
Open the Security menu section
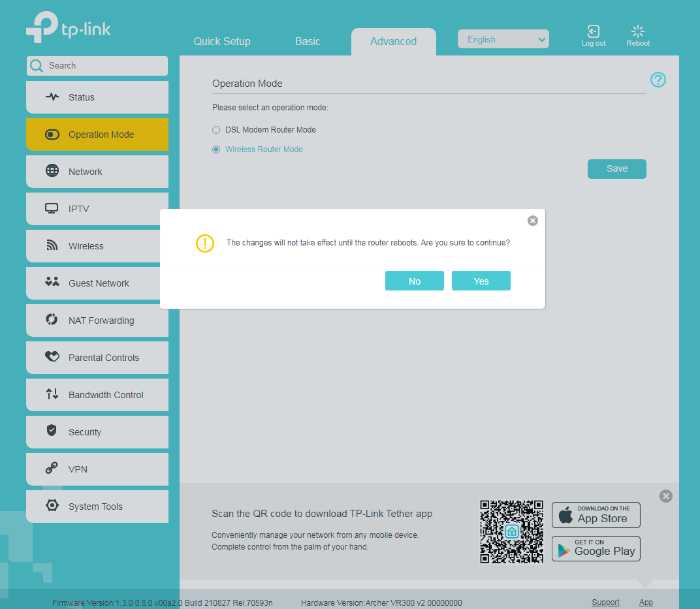[x=97, y=432]
